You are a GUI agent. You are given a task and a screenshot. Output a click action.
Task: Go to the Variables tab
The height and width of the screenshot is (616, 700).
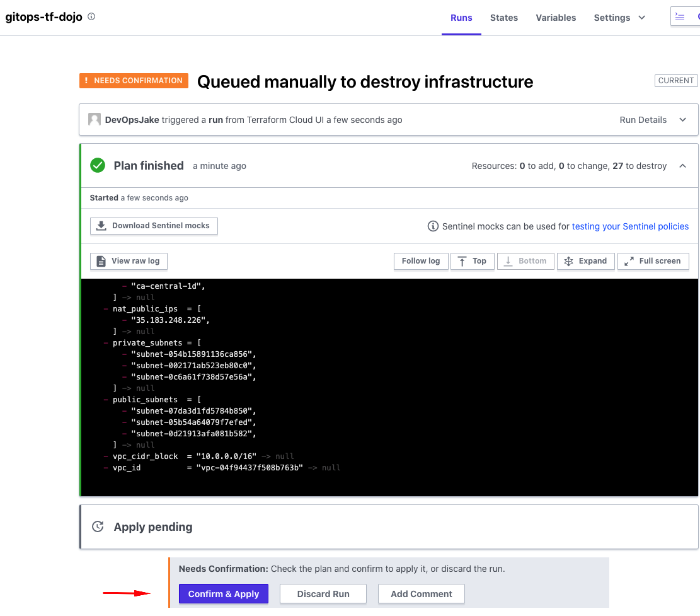[556, 18]
